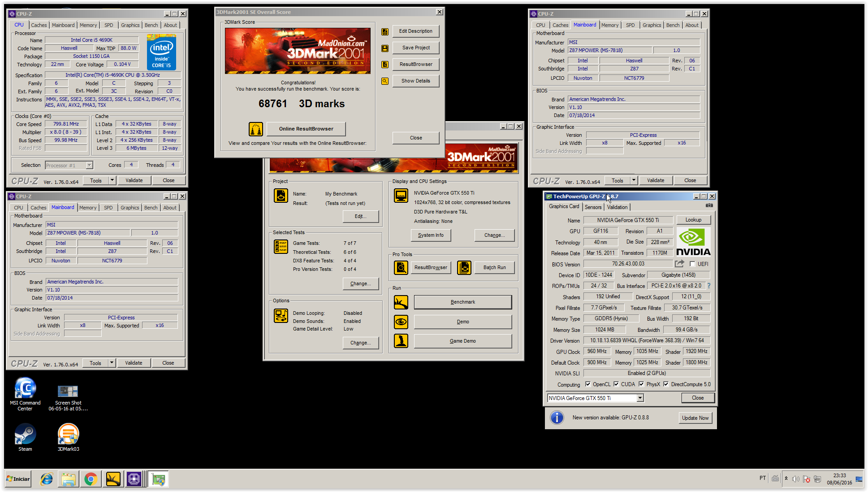Open Sensors tab in GPU-Z
The height and width of the screenshot is (492, 868).
[x=593, y=207]
